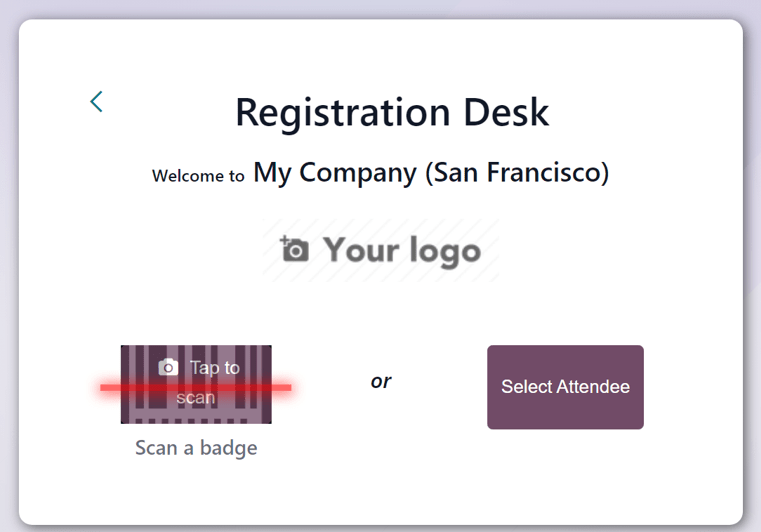The image size is (761, 532).
Task: Click the word 'scan' inside barcode box
Action: pos(196,398)
